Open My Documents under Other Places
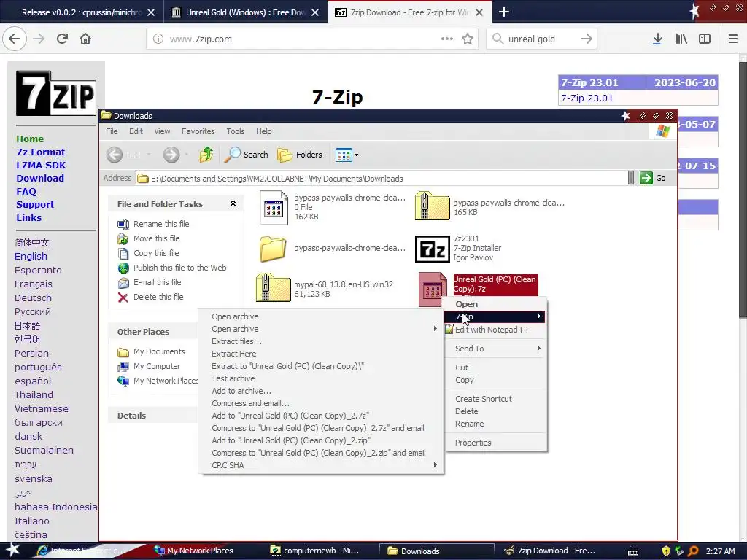The width and height of the screenshot is (747, 560). [x=158, y=351]
